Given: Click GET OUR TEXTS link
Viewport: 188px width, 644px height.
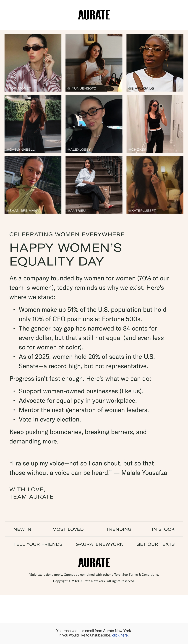Looking at the screenshot, I should point(156,544).
